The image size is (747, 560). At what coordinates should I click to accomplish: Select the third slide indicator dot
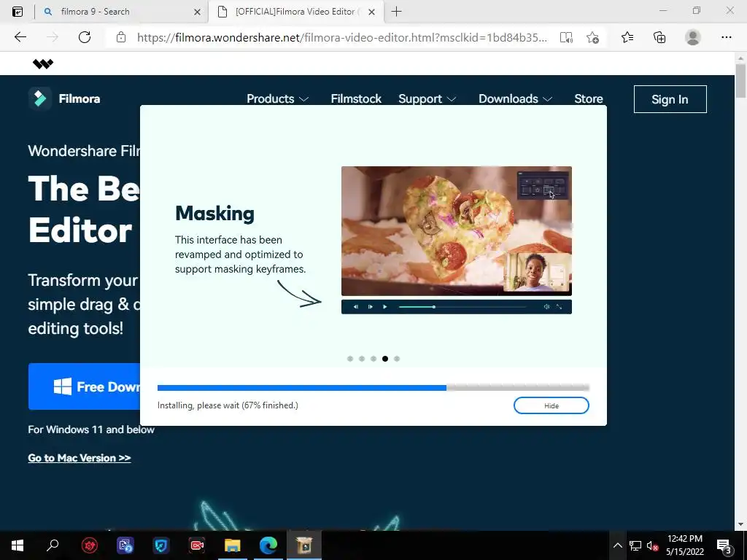[373, 359]
